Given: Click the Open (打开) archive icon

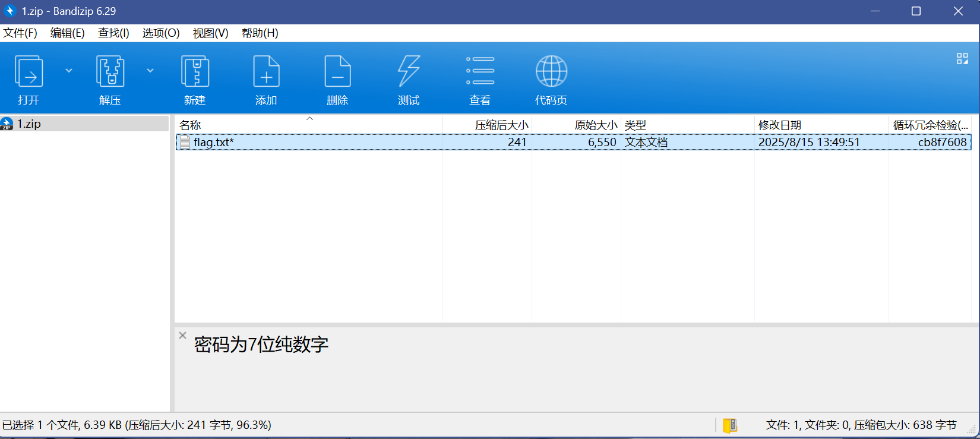Looking at the screenshot, I should click(x=29, y=72).
